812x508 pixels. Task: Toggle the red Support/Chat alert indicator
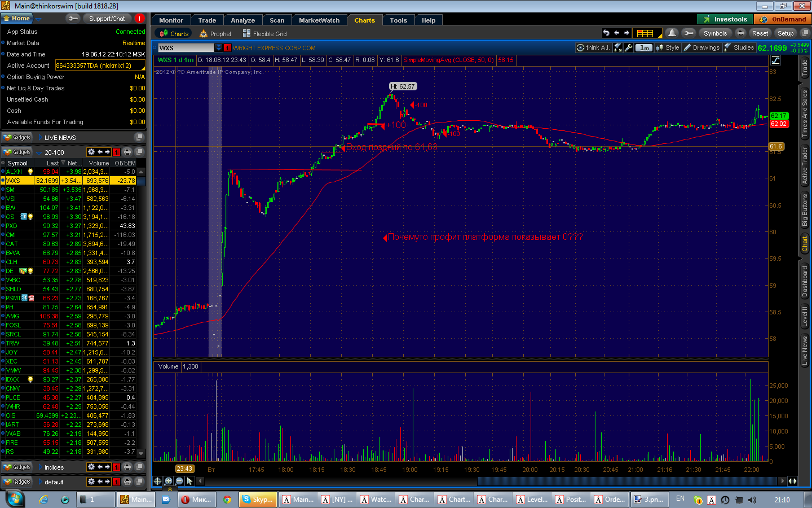tap(139, 19)
